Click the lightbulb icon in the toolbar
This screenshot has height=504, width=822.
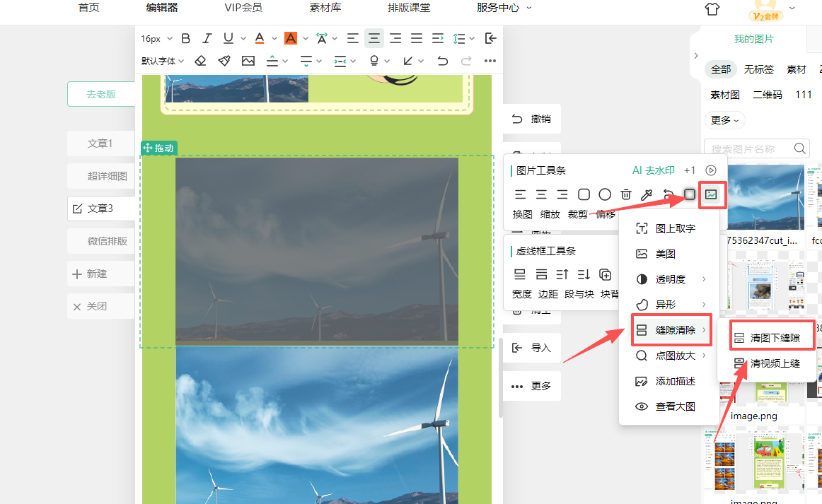coord(374,61)
